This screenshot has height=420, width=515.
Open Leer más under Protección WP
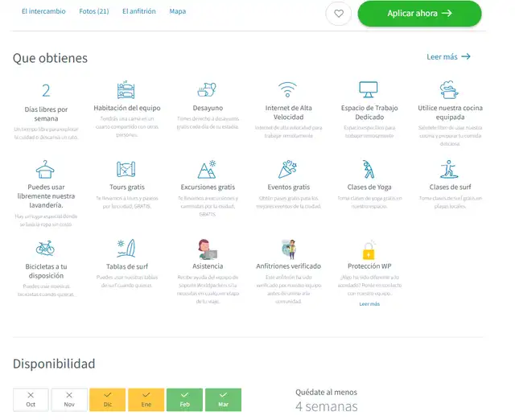(369, 304)
